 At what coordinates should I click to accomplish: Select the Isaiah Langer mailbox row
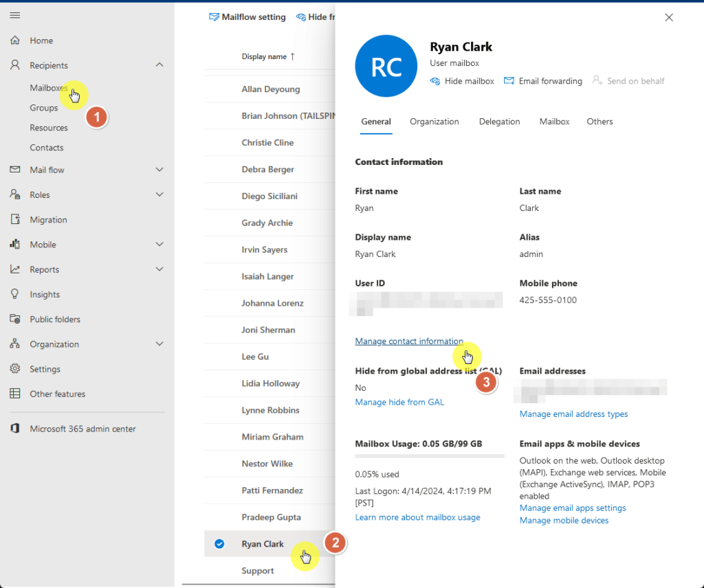(269, 276)
